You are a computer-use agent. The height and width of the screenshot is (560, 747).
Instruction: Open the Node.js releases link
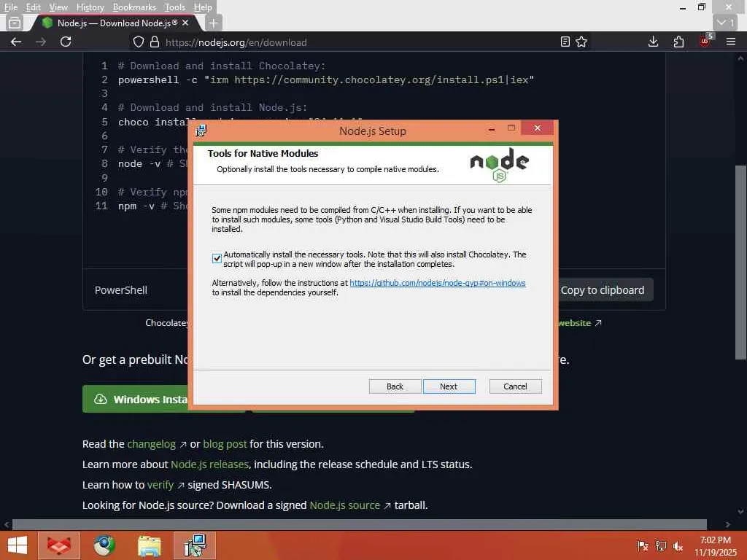click(x=209, y=464)
